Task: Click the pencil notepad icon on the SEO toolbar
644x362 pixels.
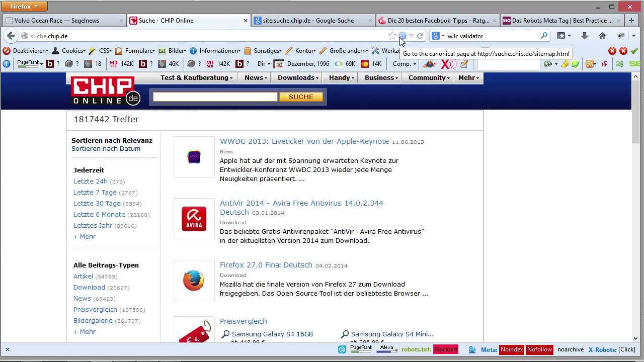Action: coord(464,64)
